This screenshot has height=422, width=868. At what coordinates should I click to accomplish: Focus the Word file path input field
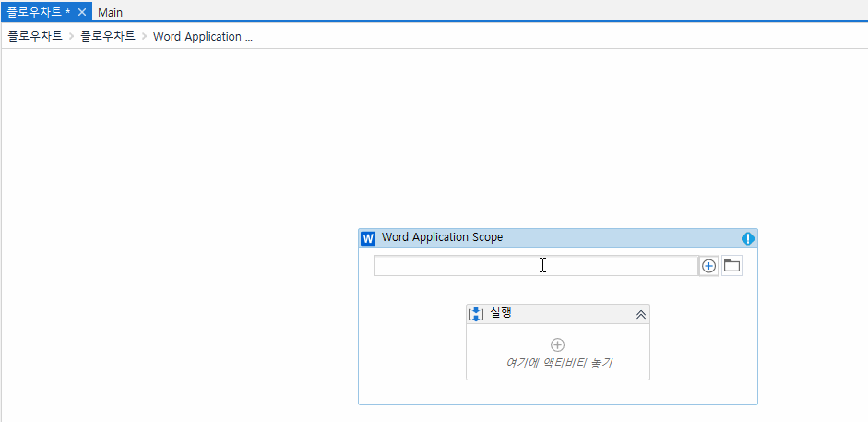536,266
